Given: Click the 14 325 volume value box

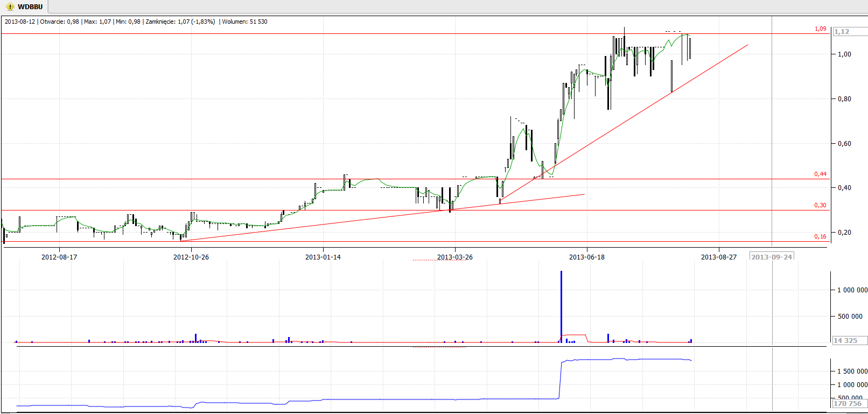Looking at the screenshot, I should pos(845,340).
